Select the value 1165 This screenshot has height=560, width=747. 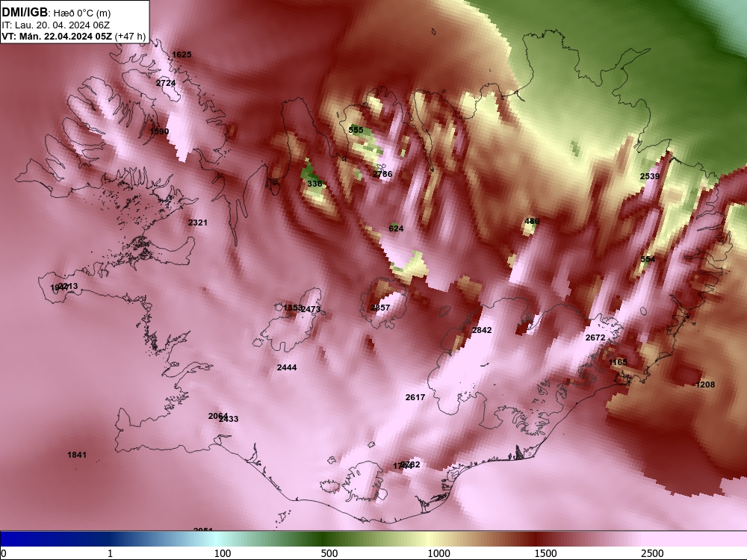tap(618, 362)
